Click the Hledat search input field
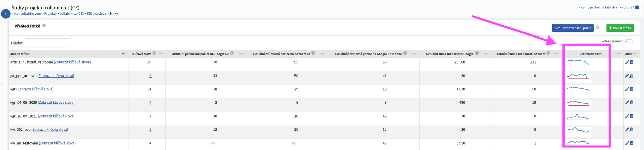Image resolution: width=644 pixels, height=150 pixels. click(47, 43)
